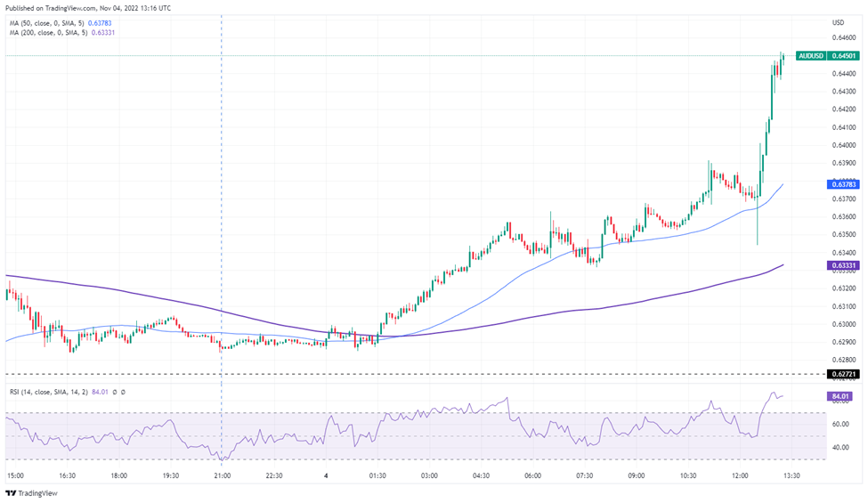Click the black 0.62721 price level tag

844,374
